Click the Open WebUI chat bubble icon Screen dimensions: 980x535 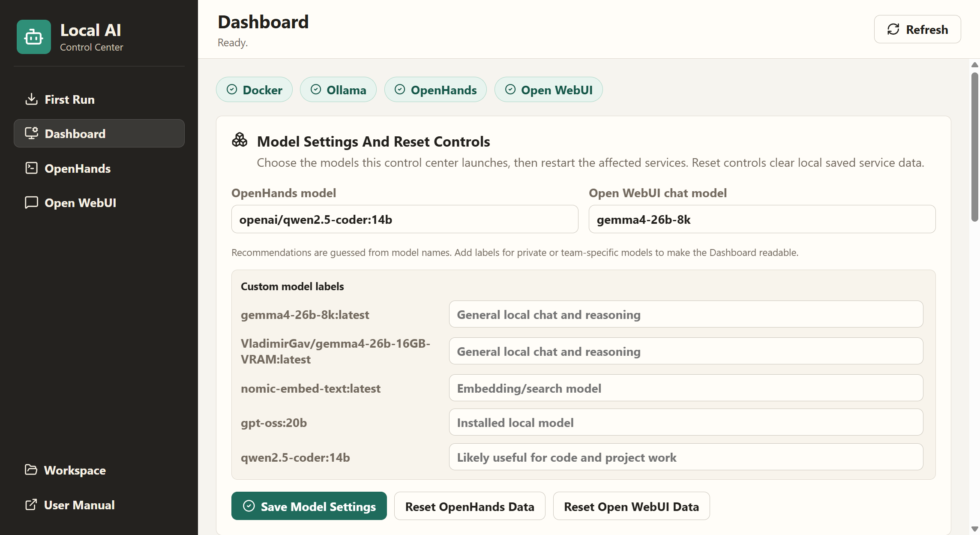click(31, 202)
